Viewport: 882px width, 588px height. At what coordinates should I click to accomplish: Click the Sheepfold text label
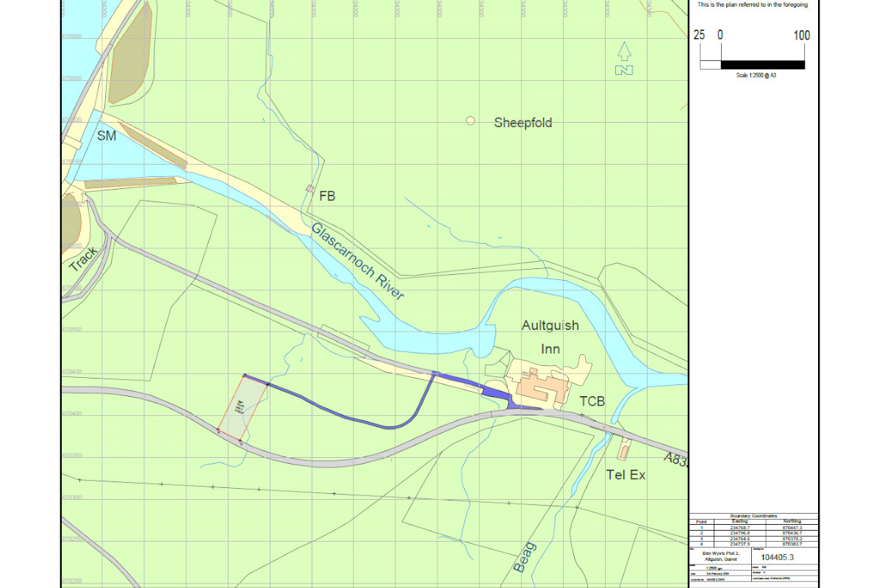(x=523, y=123)
